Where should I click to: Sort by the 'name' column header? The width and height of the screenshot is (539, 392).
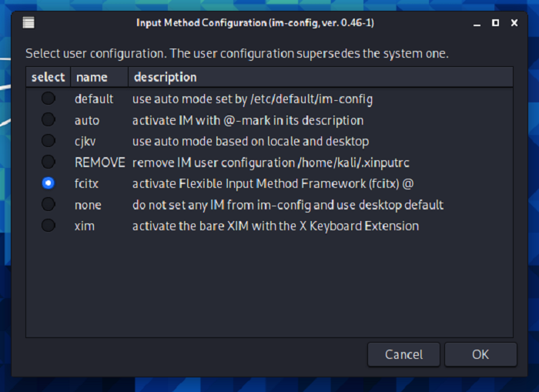92,77
